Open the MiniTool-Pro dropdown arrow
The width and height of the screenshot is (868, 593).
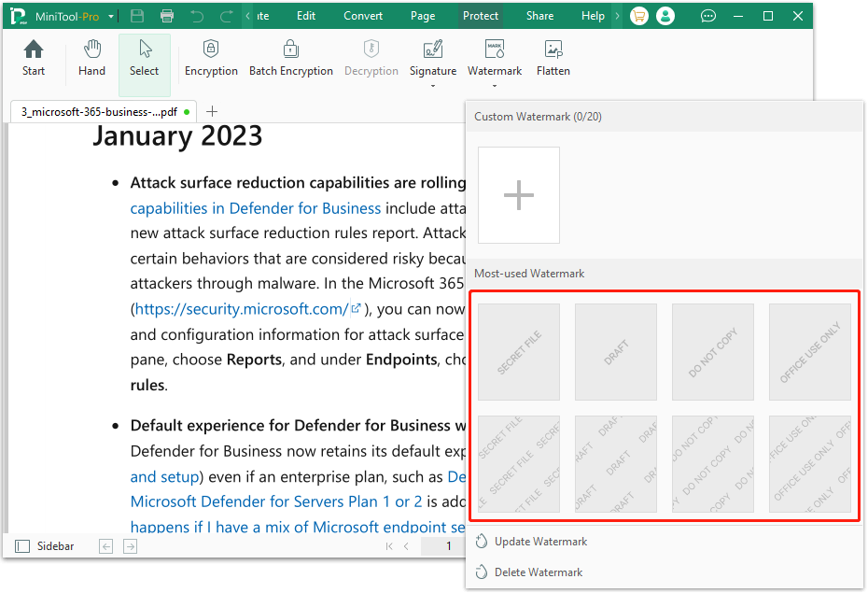click(x=111, y=17)
